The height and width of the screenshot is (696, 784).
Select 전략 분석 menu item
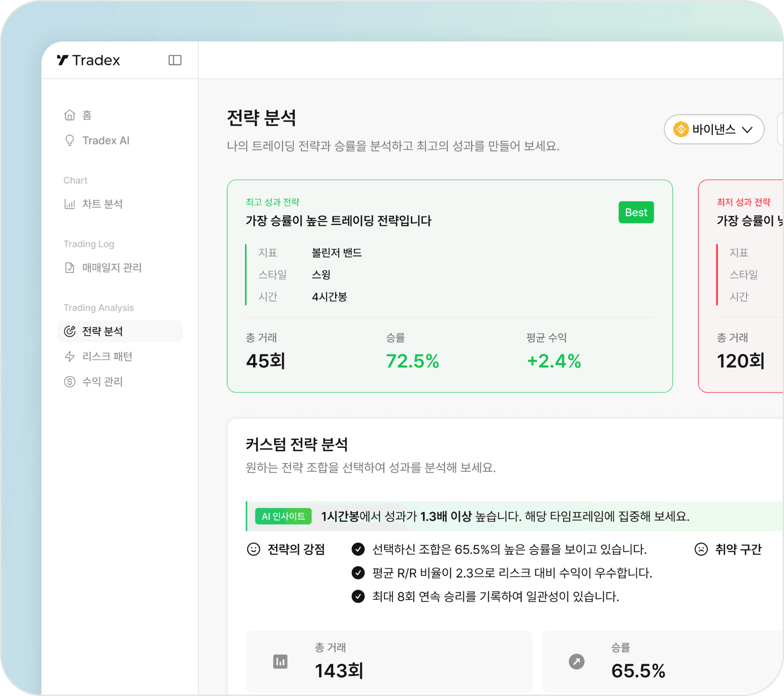(x=120, y=331)
